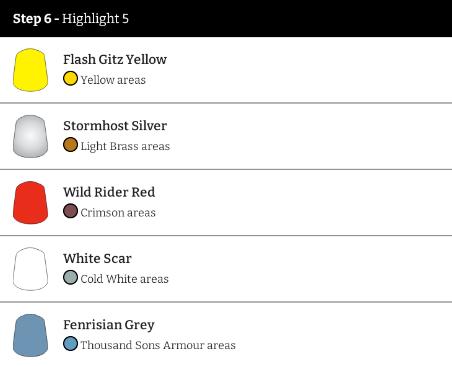The image size is (452, 366).
Task: Open the Flash Gitz Yellow title
Action: point(115,59)
